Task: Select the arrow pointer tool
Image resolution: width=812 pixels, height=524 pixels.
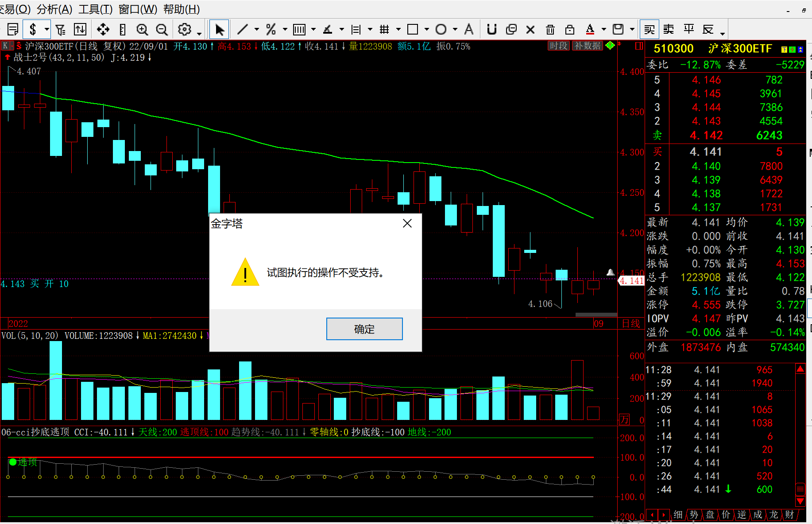Action: (x=219, y=30)
